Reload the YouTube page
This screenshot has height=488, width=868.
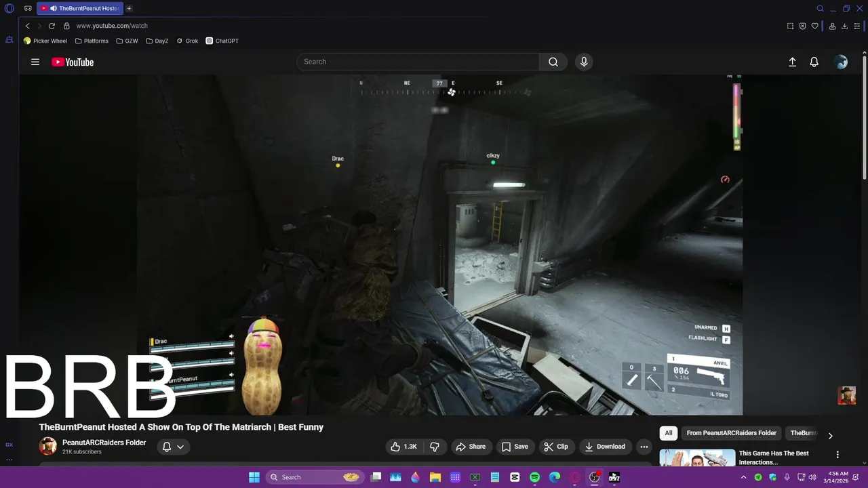coord(52,26)
